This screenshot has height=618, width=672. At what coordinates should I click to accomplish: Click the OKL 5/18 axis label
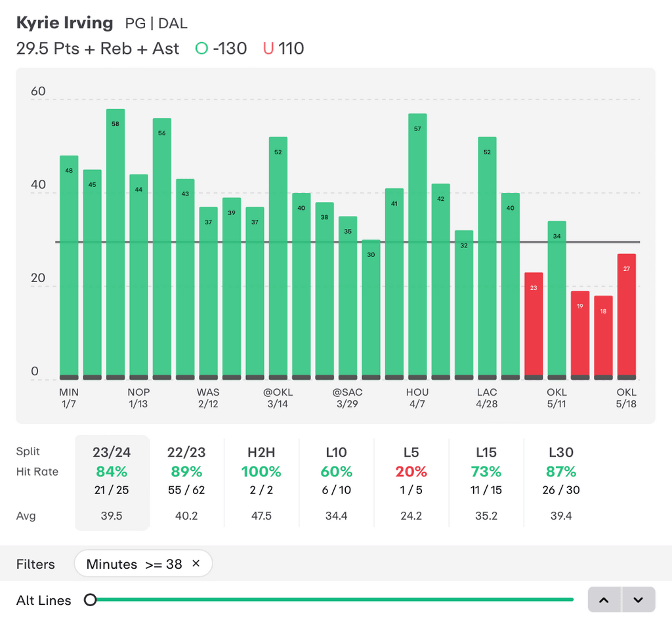[x=626, y=398]
